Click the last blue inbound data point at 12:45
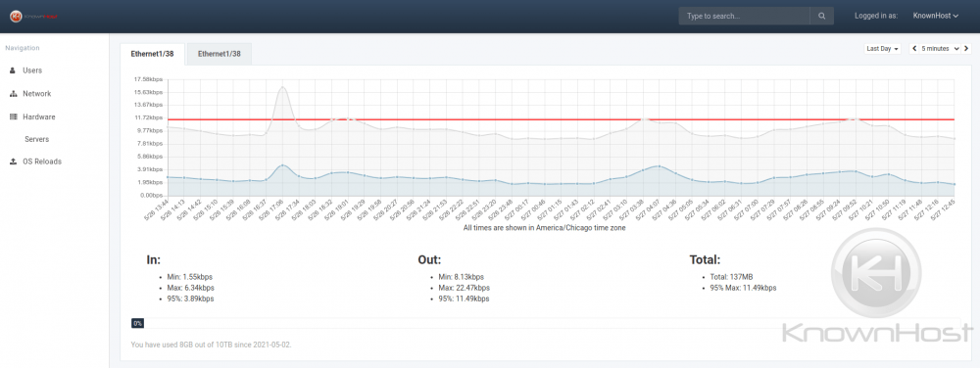 coord(954,185)
